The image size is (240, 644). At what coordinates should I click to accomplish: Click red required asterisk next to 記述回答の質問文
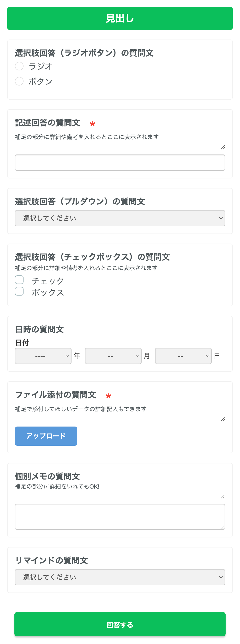(x=92, y=124)
